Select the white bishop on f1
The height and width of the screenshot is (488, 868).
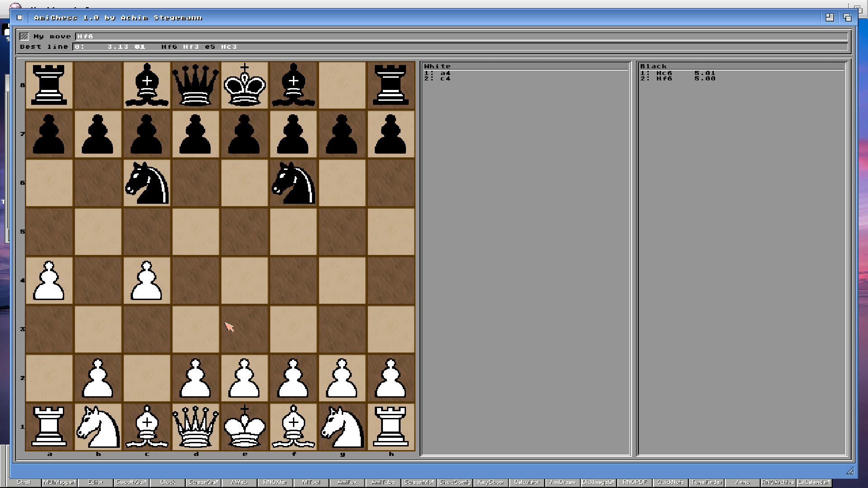tap(293, 427)
